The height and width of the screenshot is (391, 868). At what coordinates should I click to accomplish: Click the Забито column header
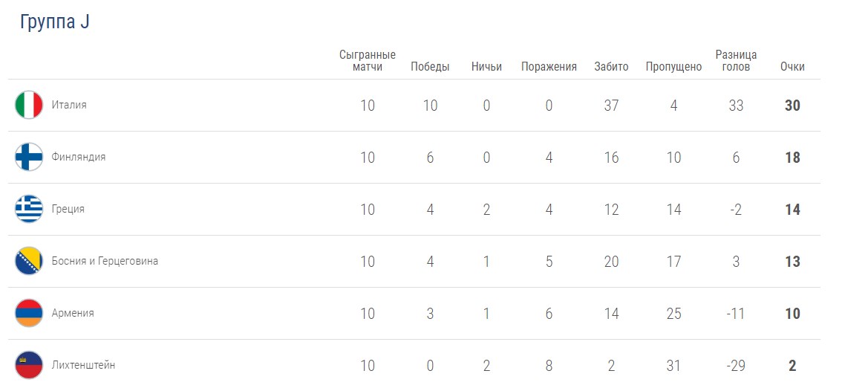tap(611, 67)
